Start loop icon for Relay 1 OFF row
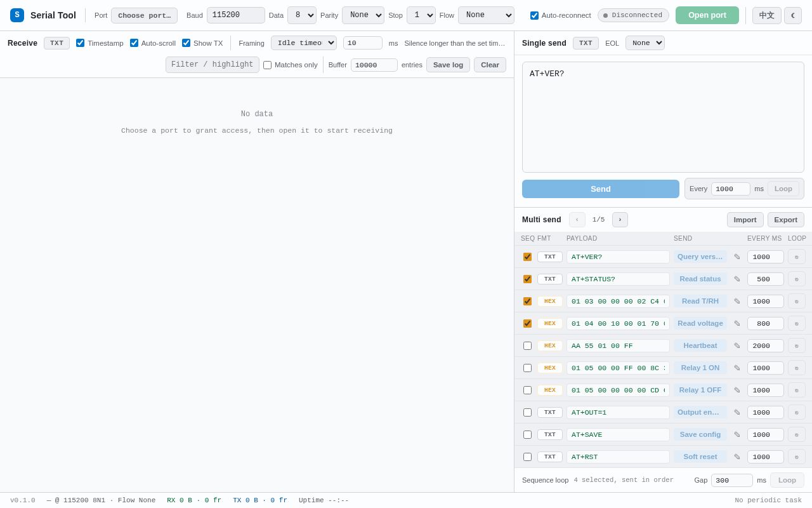This screenshot has width=812, height=508. coord(797,390)
